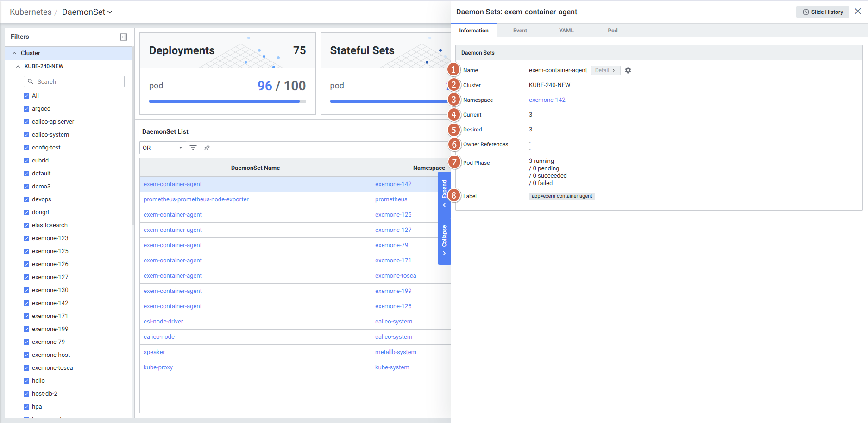Image resolution: width=868 pixels, height=423 pixels.
Task: Open the exemone-142 namespace link in details
Action: click(x=547, y=100)
